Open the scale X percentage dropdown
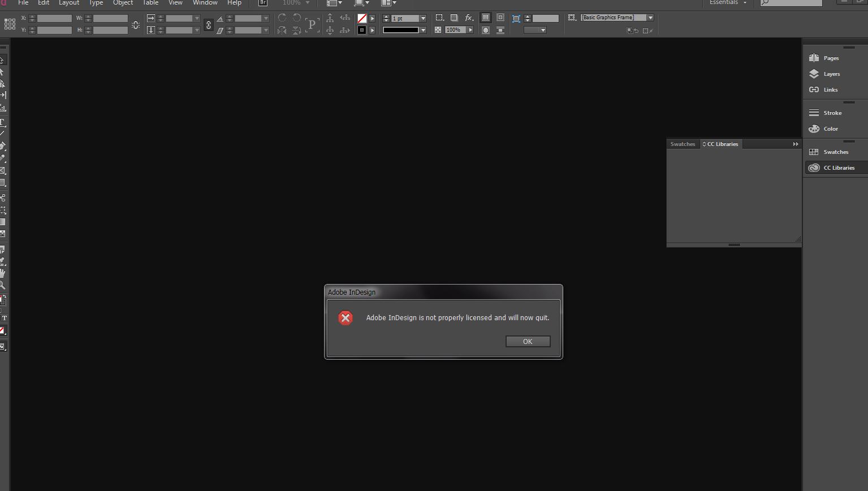Image resolution: width=868 pixels, height=491 pixels. click(197, 18)
